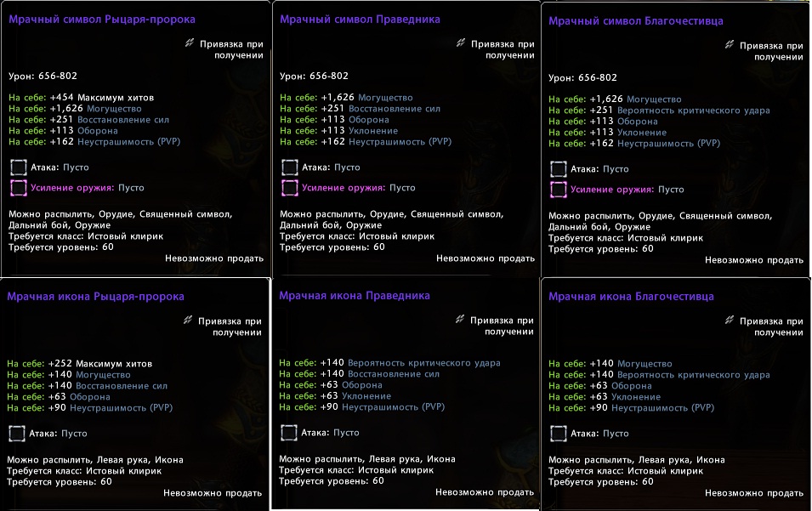This screenshot has height=511, width=812.
Task: Click the title Мрачная икона Рыцаря-пророка
Action: coord(95,297)
